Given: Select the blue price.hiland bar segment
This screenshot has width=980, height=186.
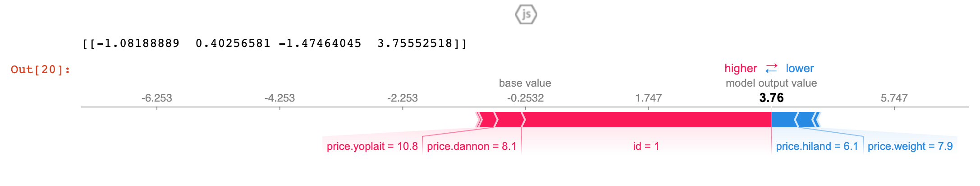Looking at the screenshot, I should tap(783, 120).
